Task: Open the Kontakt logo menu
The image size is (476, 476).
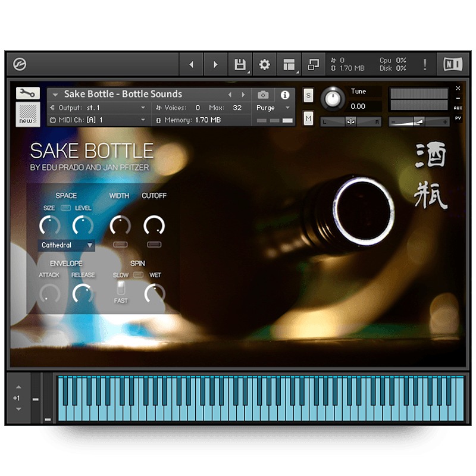Action: click(20, 64)
